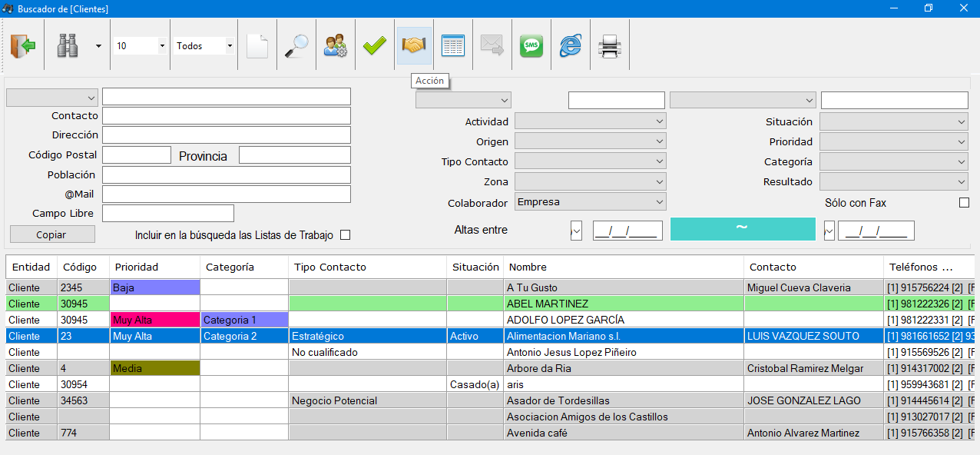Image resolution: width=980 pixels, height=455 pixels.
Task: Tick the Sólo con Fax checkbox
Action: [964, 203]
